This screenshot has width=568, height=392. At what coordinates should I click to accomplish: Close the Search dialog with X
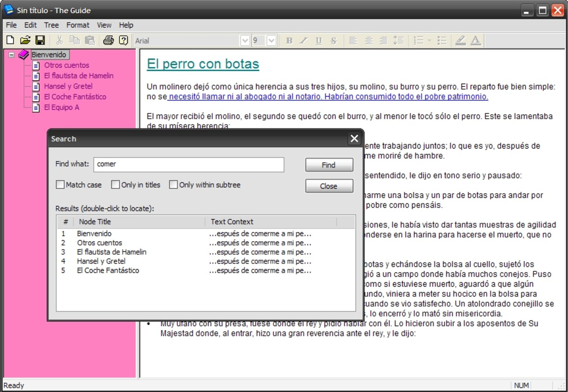(x=354, y=139)
